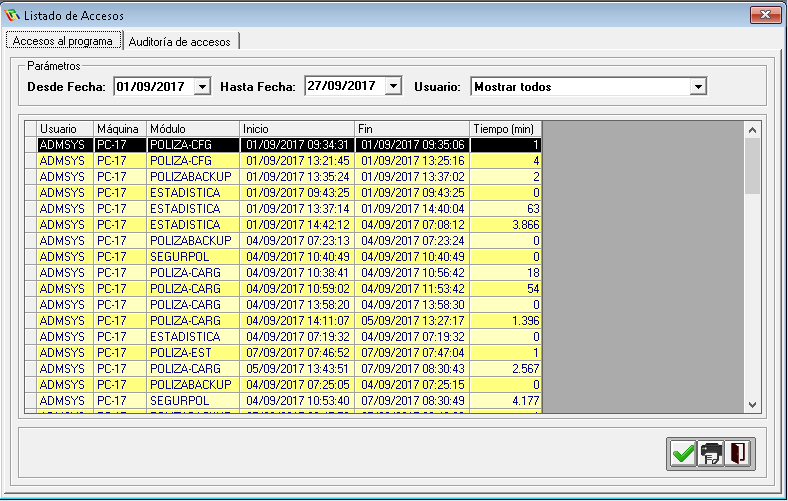Image resolution: width=788 pixels, height=501 pixels.
Task: Click the green checkmark accept icon
Action: (683, 454)
